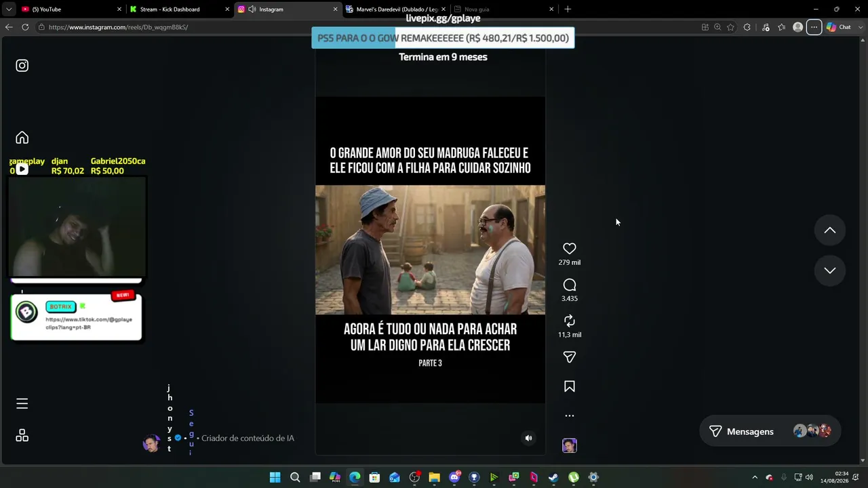Open the media control music icon
The image size is (868, 488).
pos(766,27)
